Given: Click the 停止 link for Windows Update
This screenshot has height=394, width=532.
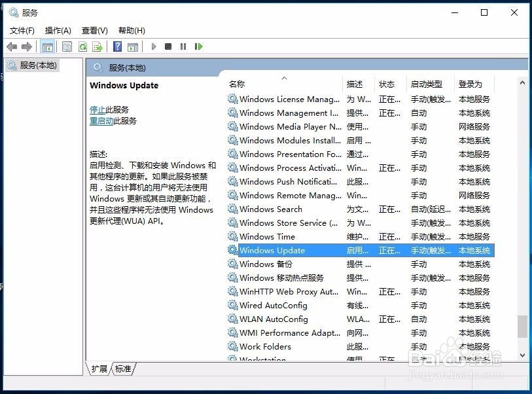Looking at the screenshot, I should tap(97, 109).
